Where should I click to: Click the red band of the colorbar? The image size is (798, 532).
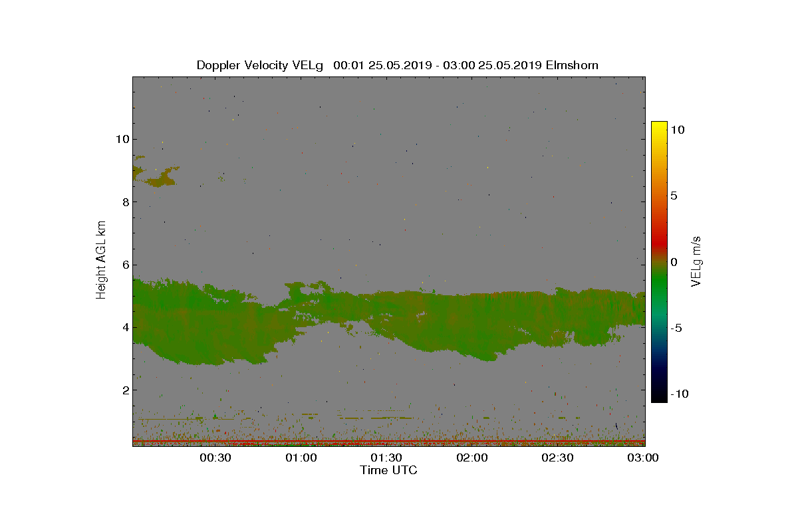pos(659,243)
